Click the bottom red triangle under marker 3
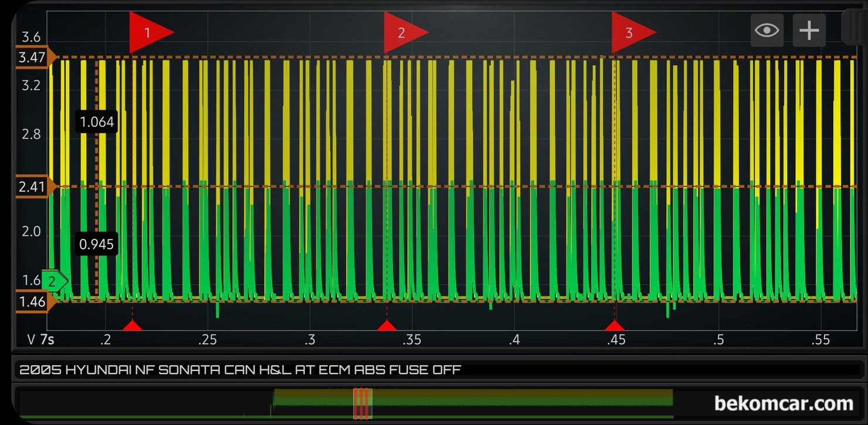 (614, 325)
